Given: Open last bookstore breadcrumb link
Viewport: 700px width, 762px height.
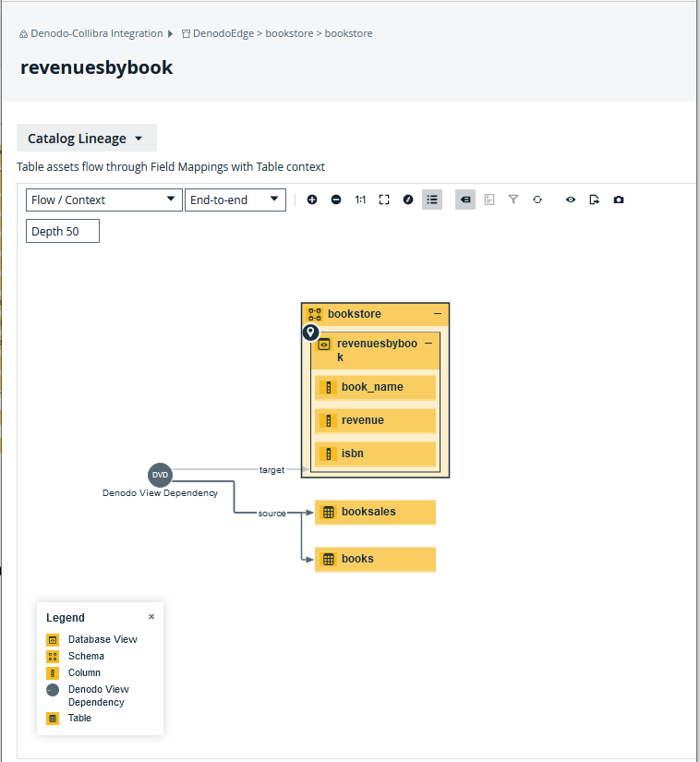Looking at the screenshot, I should [x=349, y=33].
